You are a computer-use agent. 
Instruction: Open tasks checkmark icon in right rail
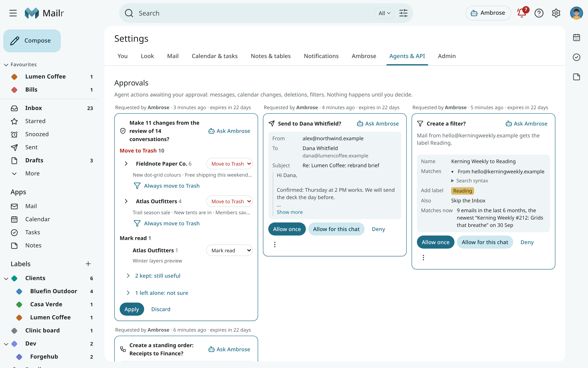[x=577, y=57]
